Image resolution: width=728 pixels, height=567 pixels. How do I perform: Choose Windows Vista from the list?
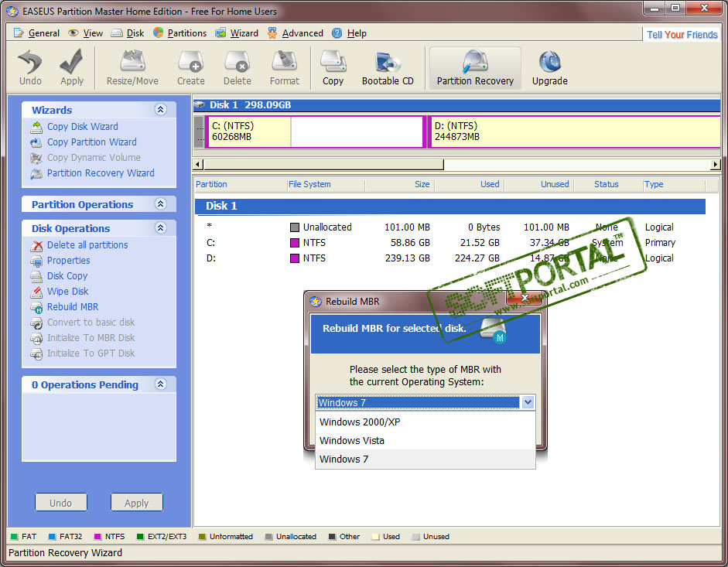point(425,440)
